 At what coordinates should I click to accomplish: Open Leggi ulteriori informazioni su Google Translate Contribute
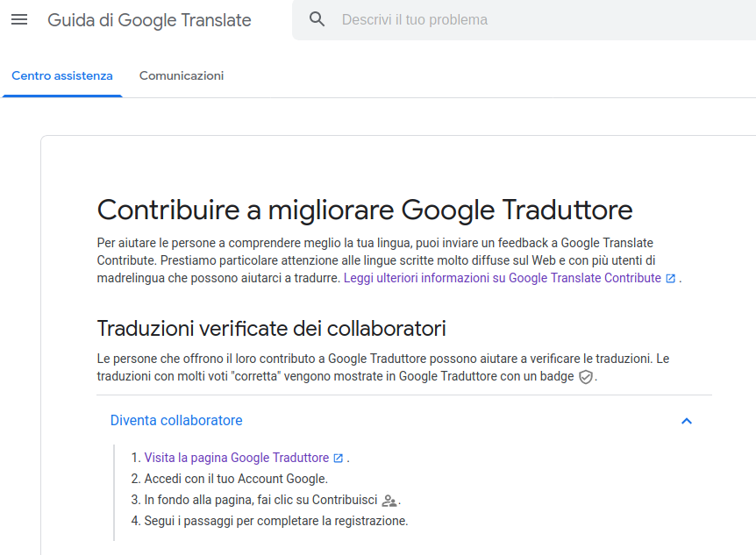pos(502,278)
